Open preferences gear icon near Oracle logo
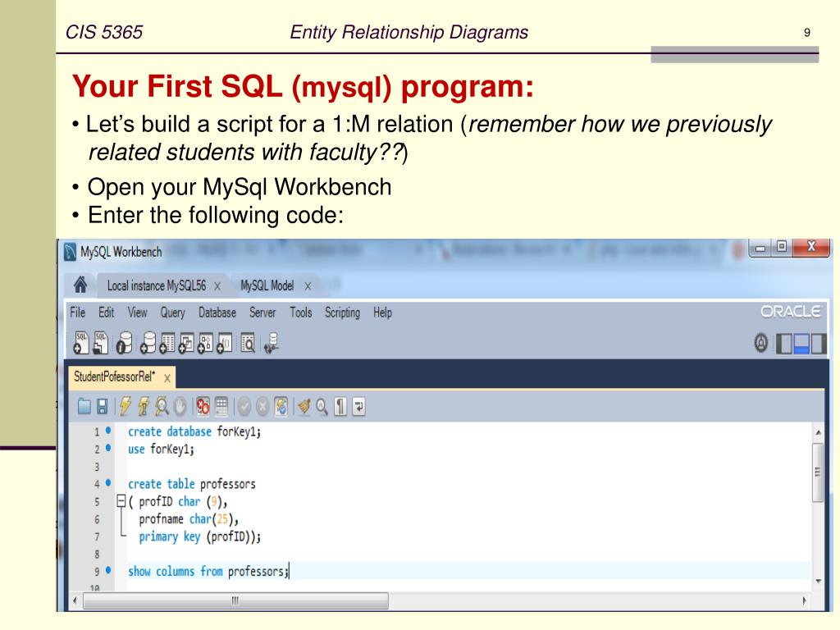Screen dimensions: 840x630 (761, 344)
